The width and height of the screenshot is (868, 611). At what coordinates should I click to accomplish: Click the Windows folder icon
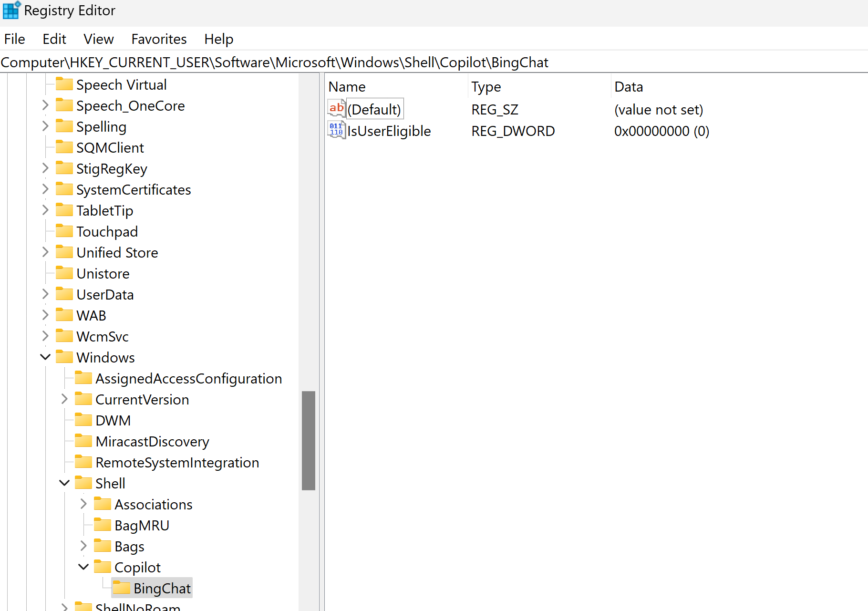point(64,357)
